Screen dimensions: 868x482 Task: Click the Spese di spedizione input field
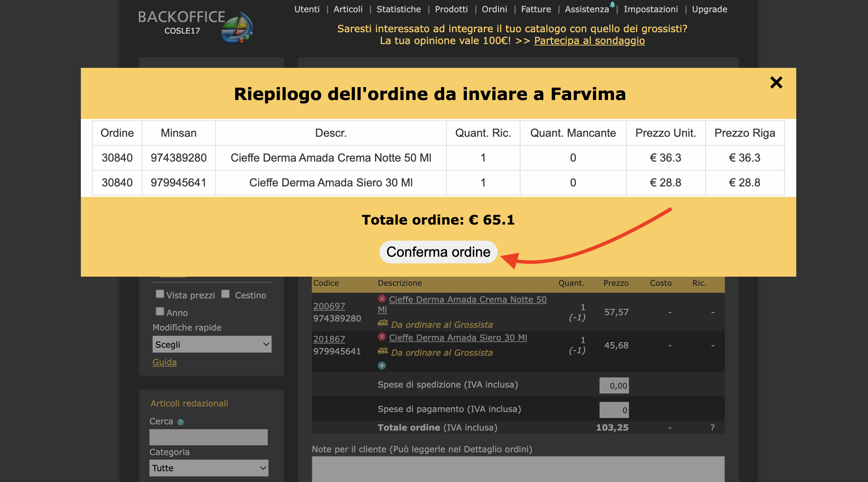coord(614,385)
